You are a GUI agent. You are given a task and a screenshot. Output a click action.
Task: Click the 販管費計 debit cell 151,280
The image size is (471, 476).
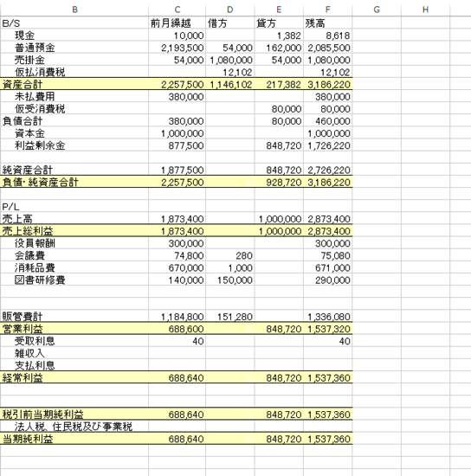coord(230,316)
